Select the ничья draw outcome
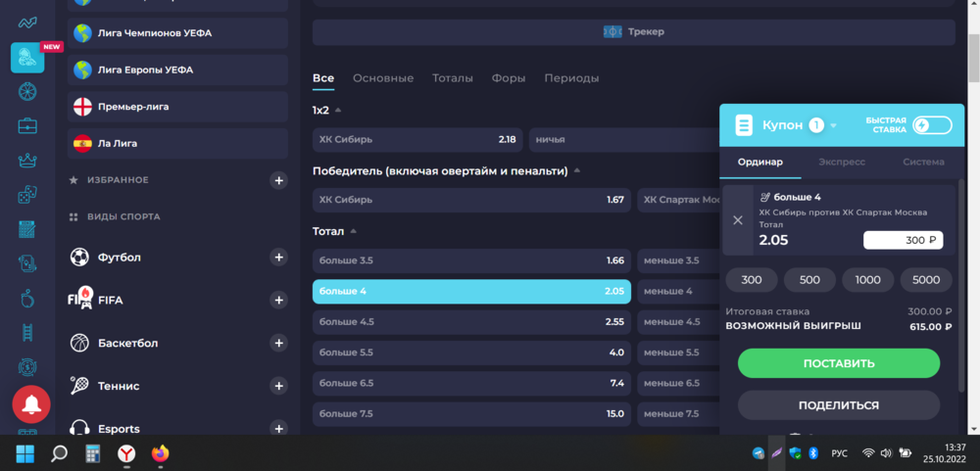Image resolution: width=980 pixels, height=471 pixels. click(x=623, y=139)
